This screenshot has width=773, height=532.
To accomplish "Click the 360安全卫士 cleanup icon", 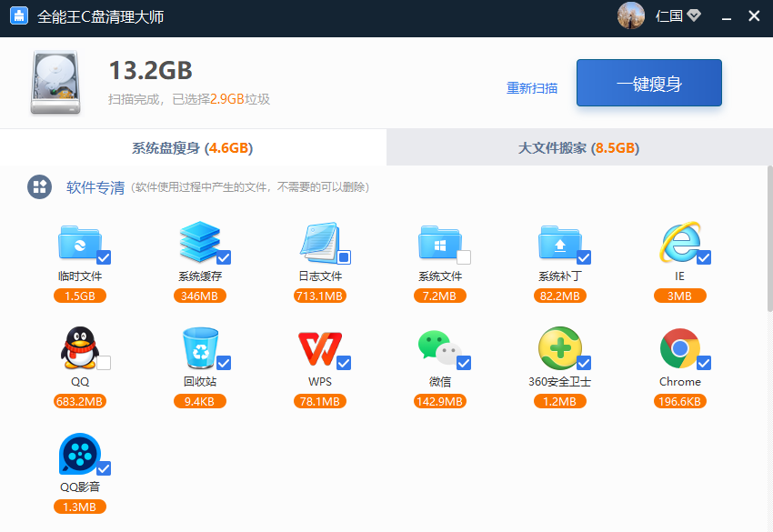I will (x=560, y=348).
